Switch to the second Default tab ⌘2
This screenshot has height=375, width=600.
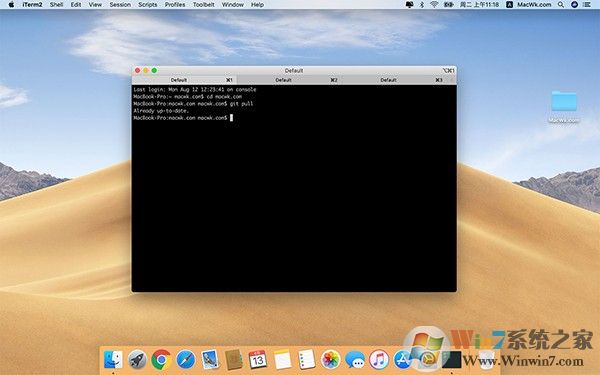pyautogui.click(x=289, y=80)
